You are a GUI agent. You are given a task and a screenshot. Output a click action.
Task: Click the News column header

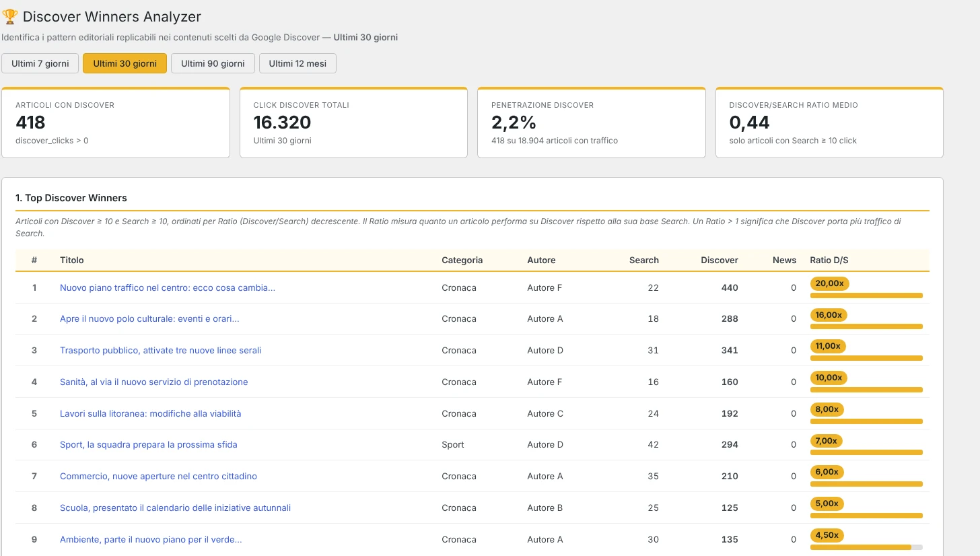[784, 260]
